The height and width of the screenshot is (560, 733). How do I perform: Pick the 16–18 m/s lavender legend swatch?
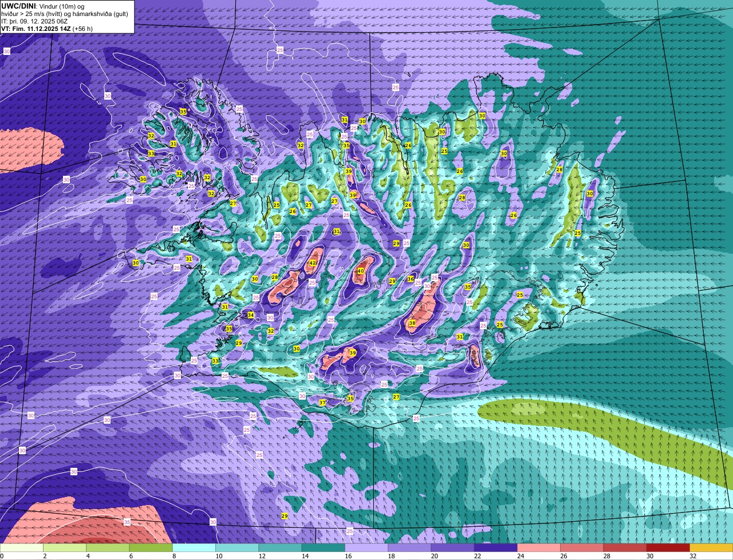366,547
